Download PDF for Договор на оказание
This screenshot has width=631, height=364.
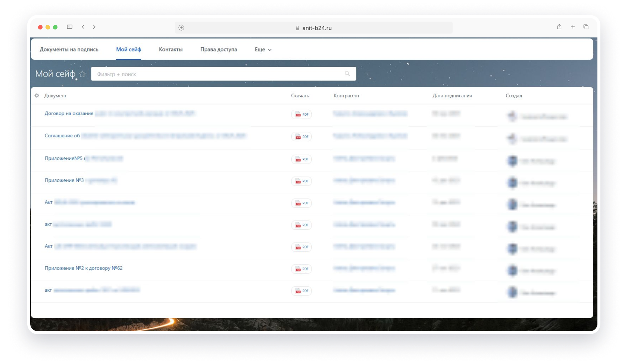302,114
